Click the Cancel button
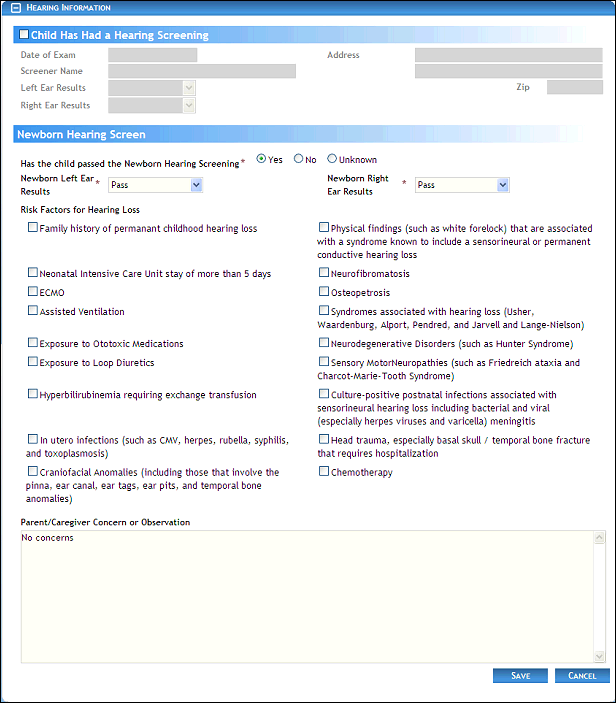 click(582, 676)
